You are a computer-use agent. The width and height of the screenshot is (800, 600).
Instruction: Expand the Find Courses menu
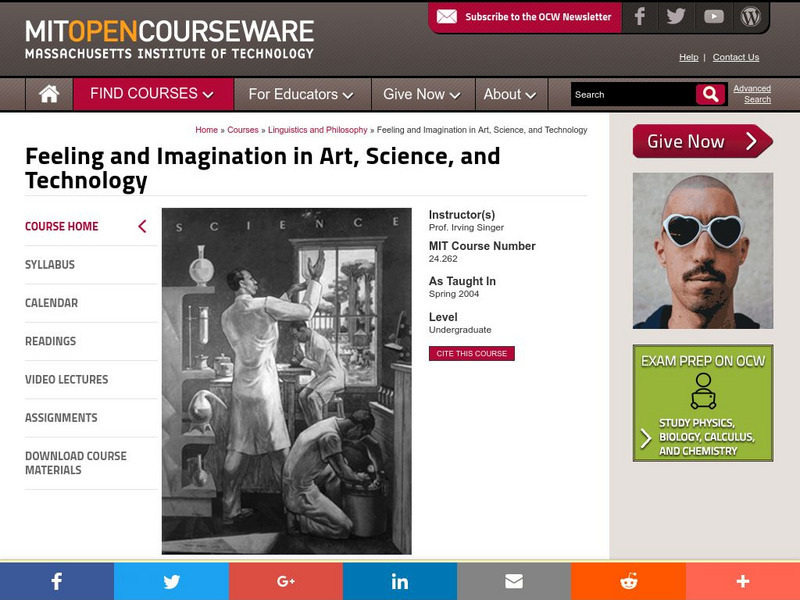(x=153, y=94)
